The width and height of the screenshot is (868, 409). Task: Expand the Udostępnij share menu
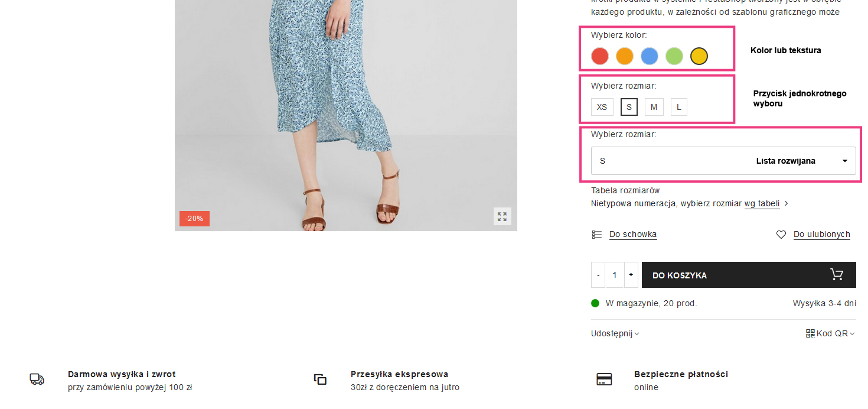(x=615, y=333)
